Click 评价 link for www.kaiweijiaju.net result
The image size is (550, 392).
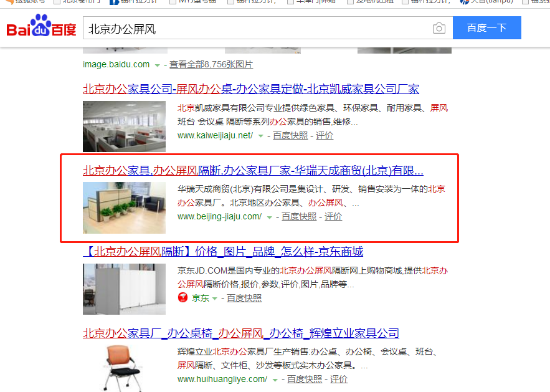click(x=325, y=135)
